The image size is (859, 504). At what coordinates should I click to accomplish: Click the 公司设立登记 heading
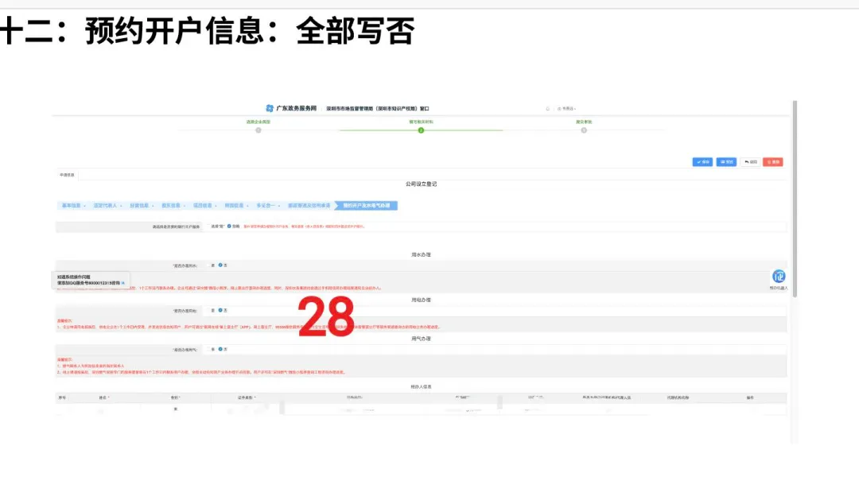point(421,184)
